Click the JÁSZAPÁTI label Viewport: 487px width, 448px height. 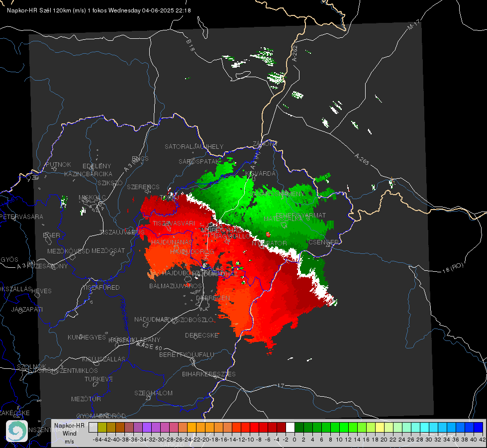tap(27, 309)
